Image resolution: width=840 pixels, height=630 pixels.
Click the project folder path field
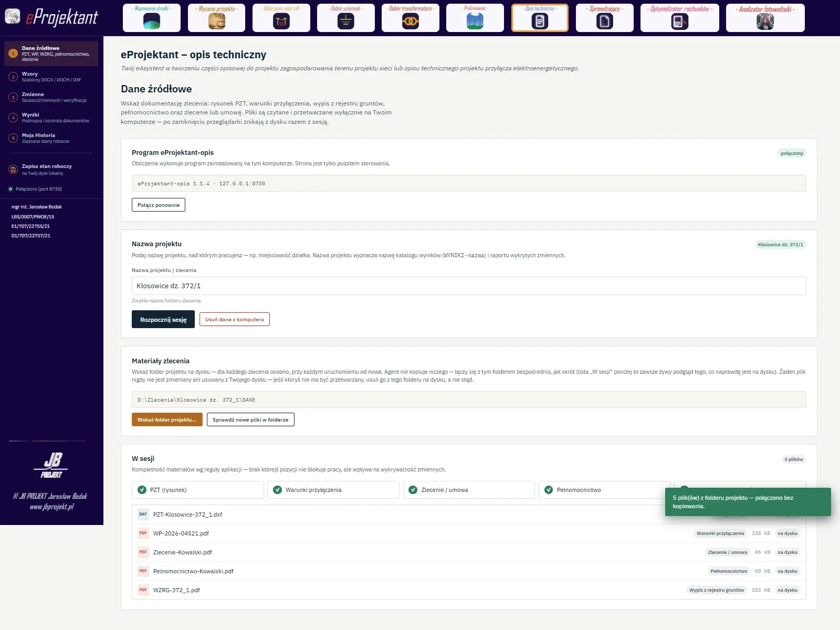click(469, 400)
